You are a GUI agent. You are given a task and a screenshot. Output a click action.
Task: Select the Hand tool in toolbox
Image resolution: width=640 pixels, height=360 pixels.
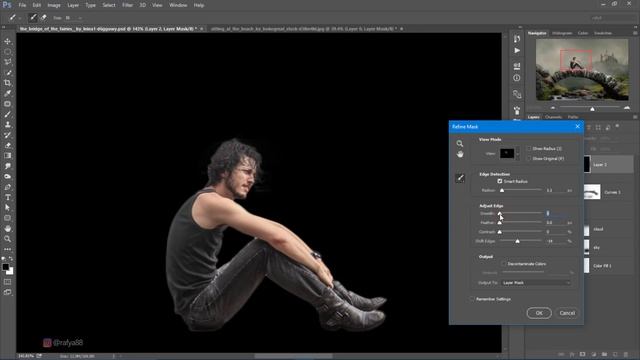[x=8, y=229]
